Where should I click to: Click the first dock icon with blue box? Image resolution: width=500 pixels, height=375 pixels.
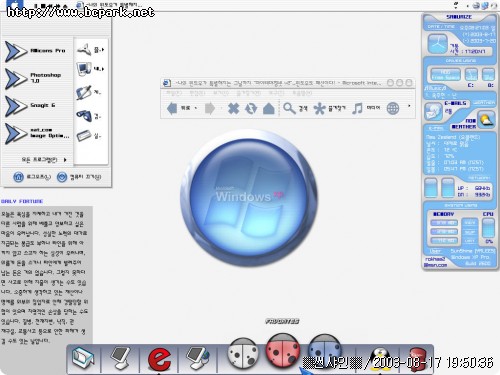83,358
